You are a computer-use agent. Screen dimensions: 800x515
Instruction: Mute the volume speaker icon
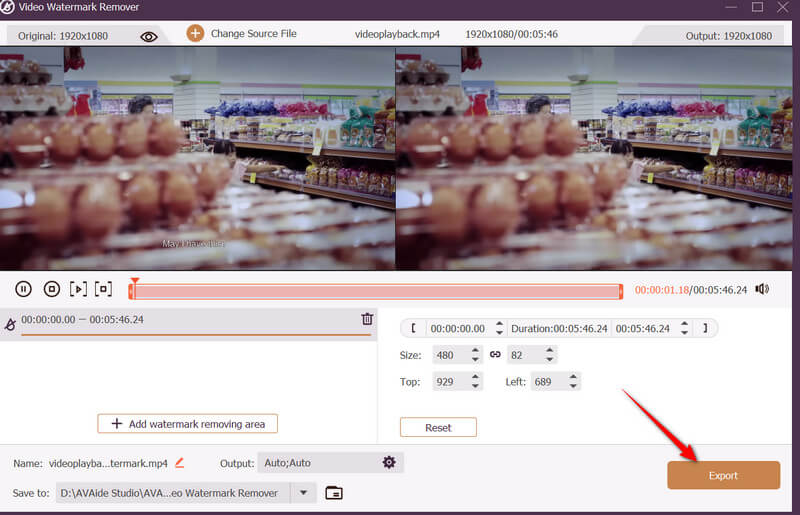coord(763,289)
